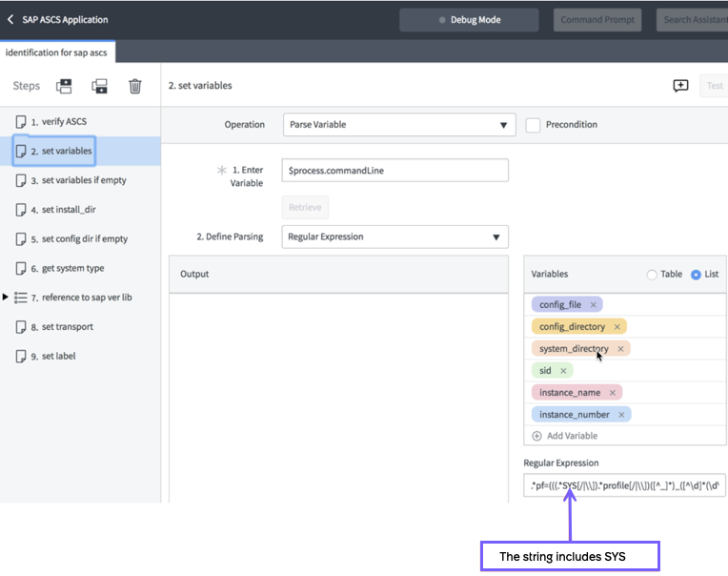This screenshot has width=728, height=576.
Task: Click the plus icon beside Add Variable
Action: [536, 436]
